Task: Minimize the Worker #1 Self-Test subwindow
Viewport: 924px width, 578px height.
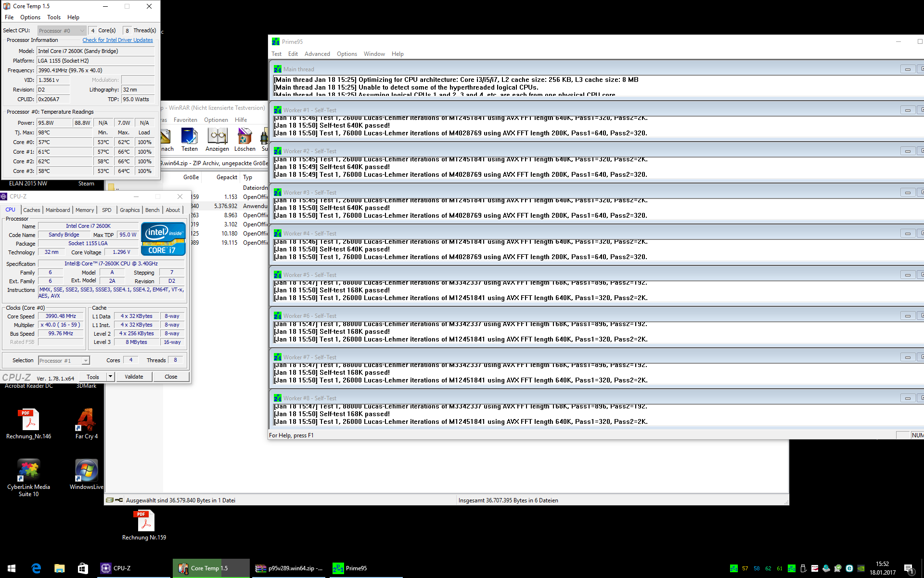Action: pos(907,110)
